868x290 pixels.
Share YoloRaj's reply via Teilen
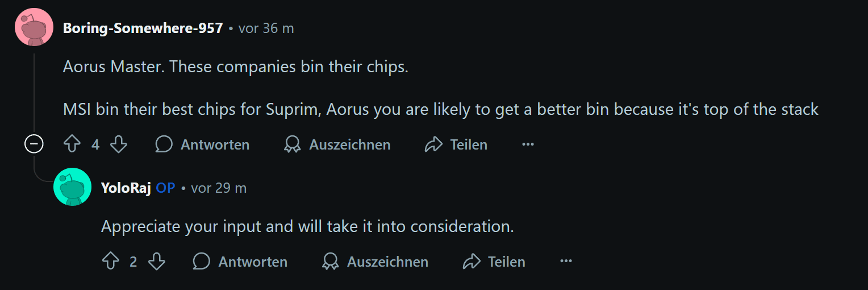pyautogui.click(x=494, y=262)
